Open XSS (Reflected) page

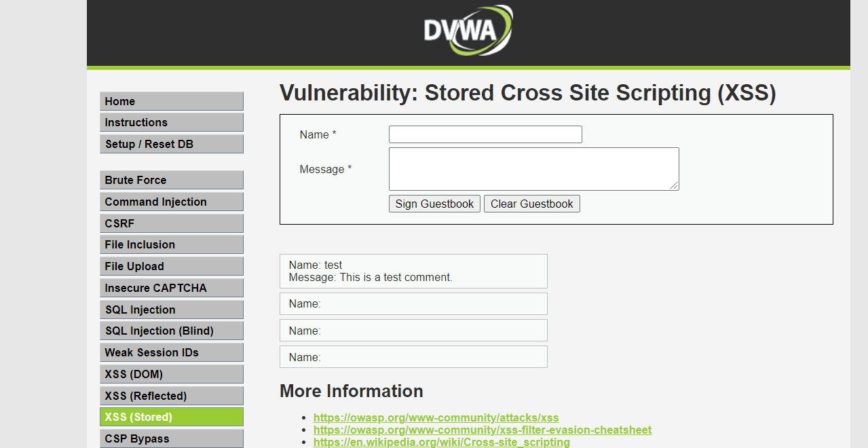171,396
